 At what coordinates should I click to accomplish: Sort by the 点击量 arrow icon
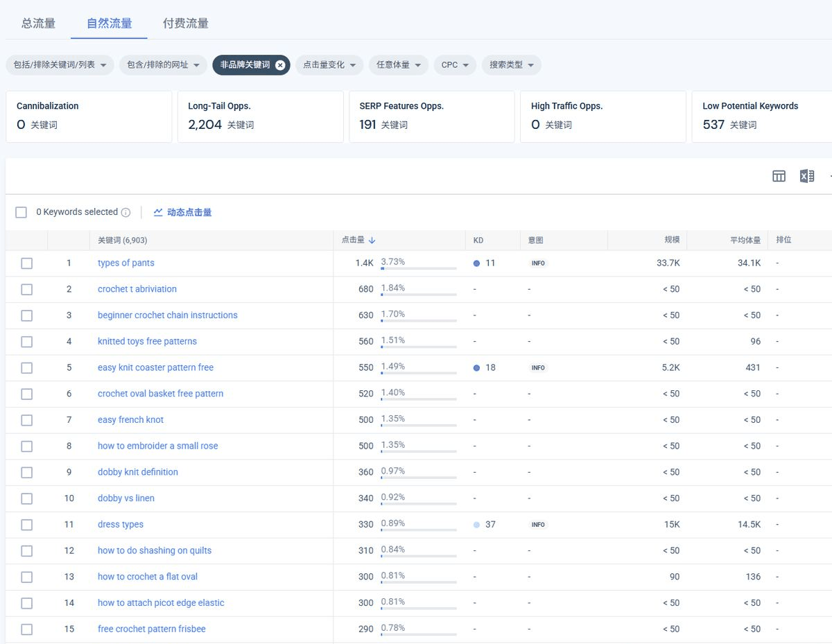(x=372, y=241)
